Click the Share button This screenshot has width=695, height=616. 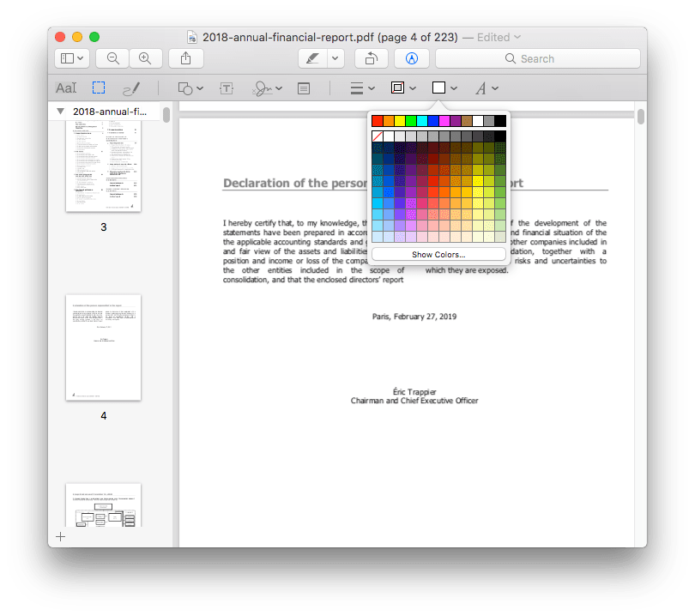[x=186, y=58]
